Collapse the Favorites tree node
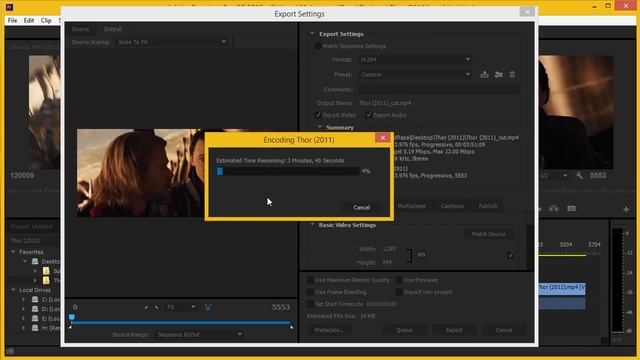The width and height of the screenshot is (640, 360). tap(13, 252)
